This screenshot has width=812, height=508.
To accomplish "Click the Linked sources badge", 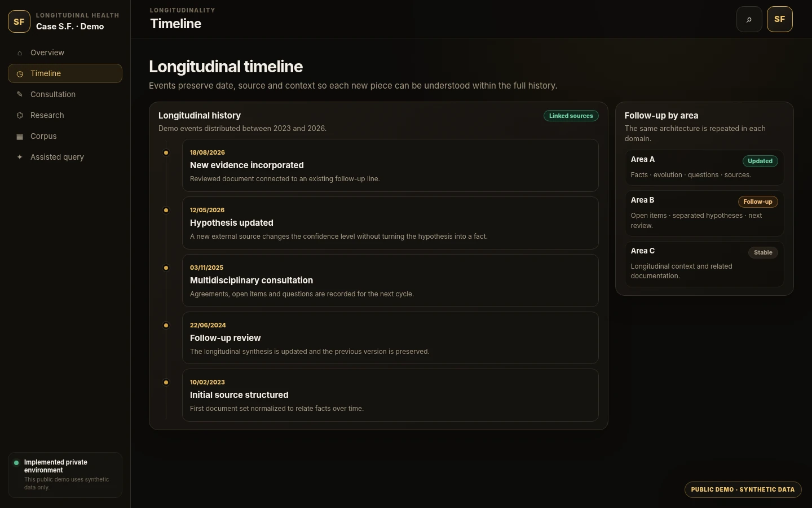I will (x=571, y=116).
